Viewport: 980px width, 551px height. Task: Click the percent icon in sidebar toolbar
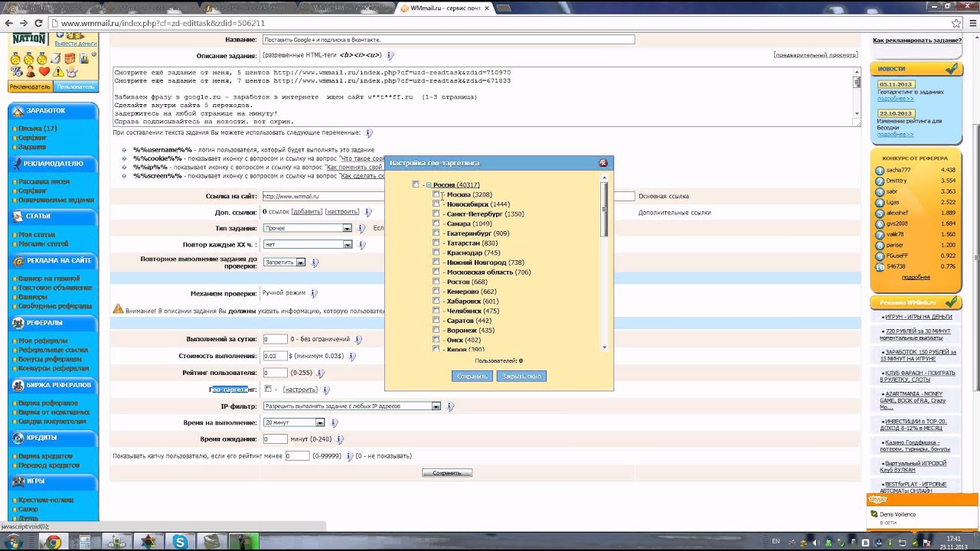(16, 72)
